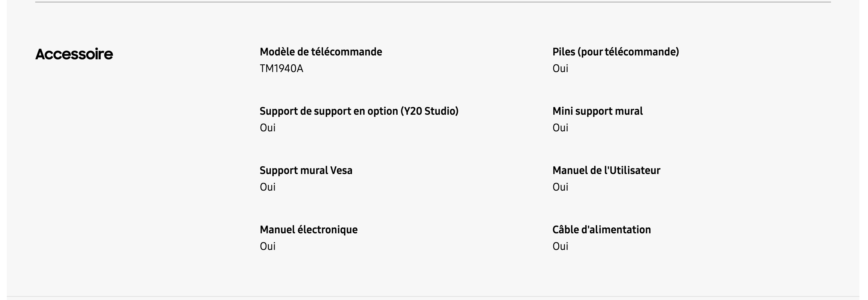Viewport: 868px width, 300px height.
Task: Click Oui under Mini support mural
Action: click(x=560, y=128)
